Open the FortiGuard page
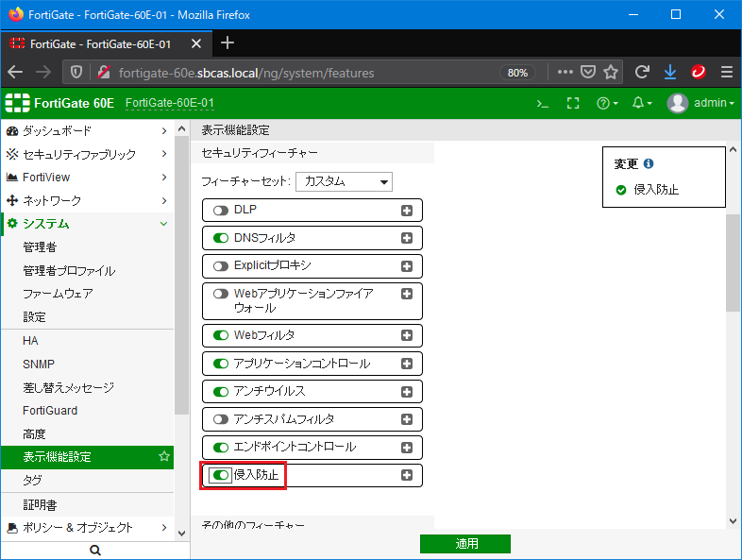This screenshot has width=742, height=560. [50, 411]
